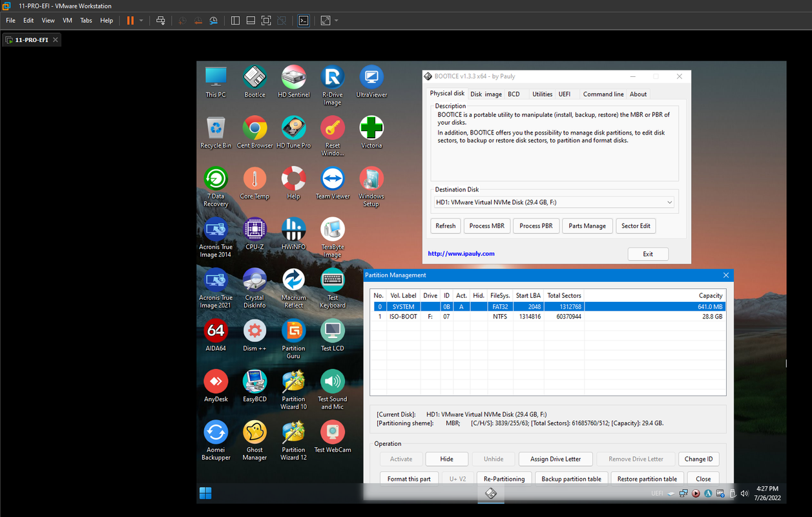Open Ghost Manager desktop icon

[x=255, y=441]
